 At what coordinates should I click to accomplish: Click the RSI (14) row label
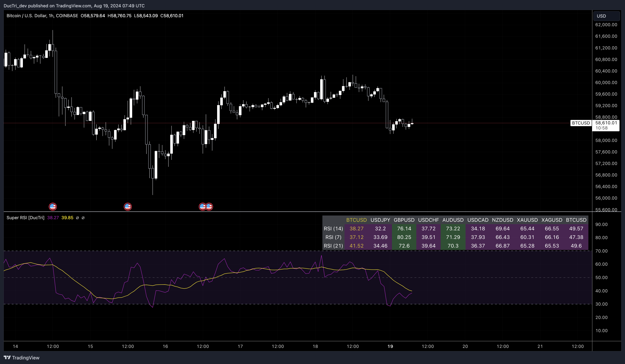333,229
